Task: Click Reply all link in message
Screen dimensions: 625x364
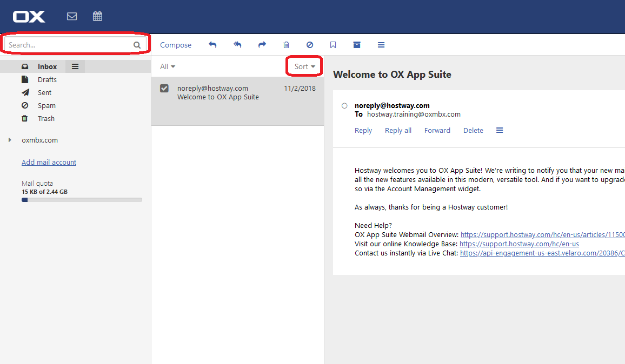Action: click(398, 130)
